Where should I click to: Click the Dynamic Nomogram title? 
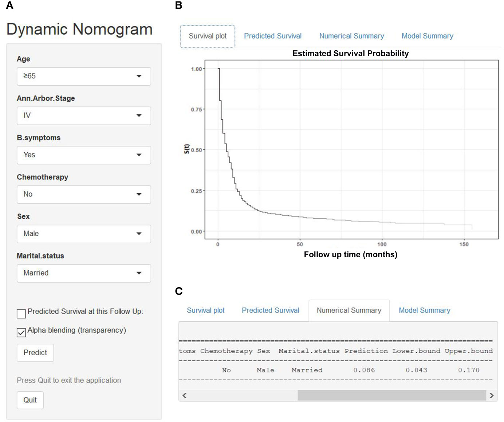tap(79, 29)
